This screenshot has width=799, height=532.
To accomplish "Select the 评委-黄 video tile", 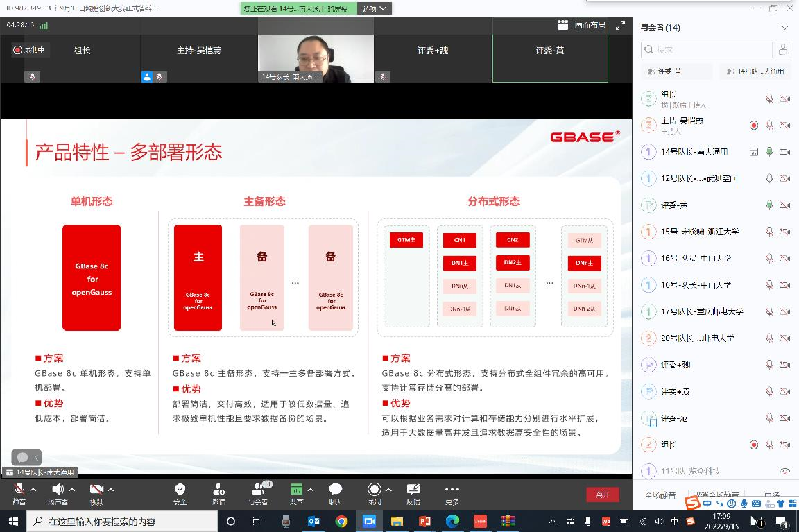I will click(550, 50).
